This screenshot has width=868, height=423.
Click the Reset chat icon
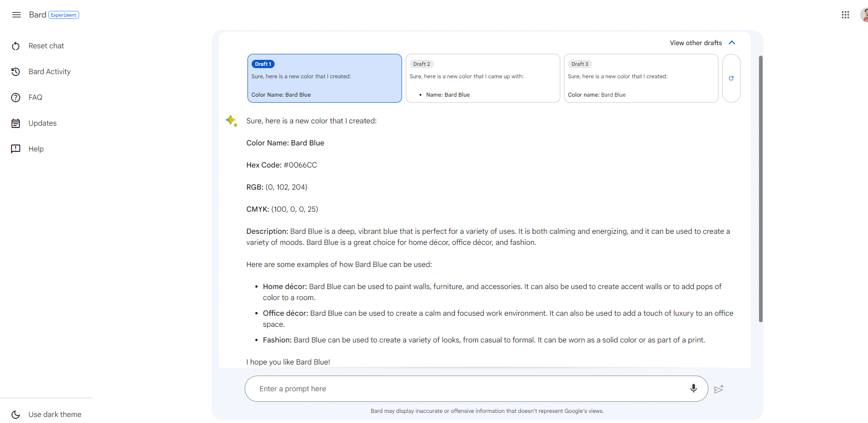click(16, 46)
